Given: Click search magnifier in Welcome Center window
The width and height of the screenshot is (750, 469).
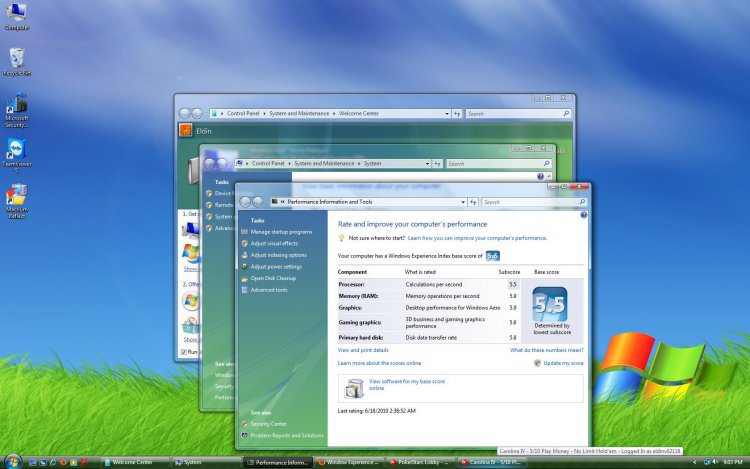Looking at the screenshot, I should 566,113.
